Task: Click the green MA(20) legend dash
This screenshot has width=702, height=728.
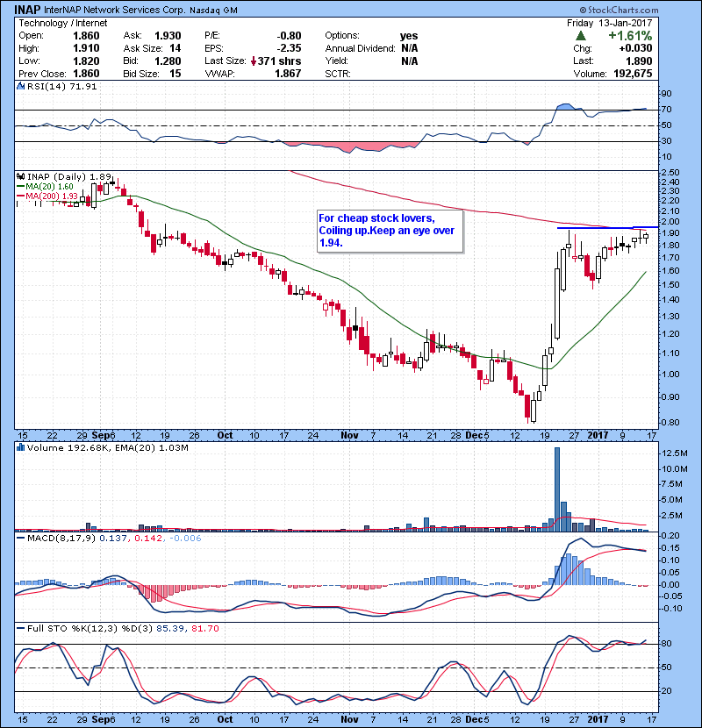Action: (x=20, y=187)
